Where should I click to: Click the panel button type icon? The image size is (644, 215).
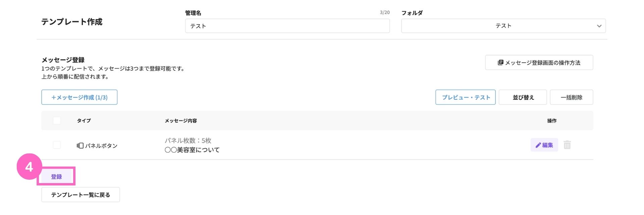80,145
